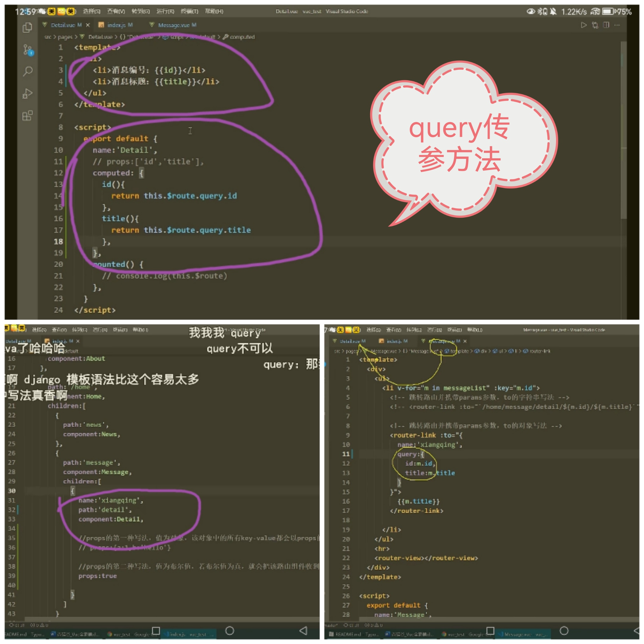Click the Open Changes compare icon

[595, 25]
